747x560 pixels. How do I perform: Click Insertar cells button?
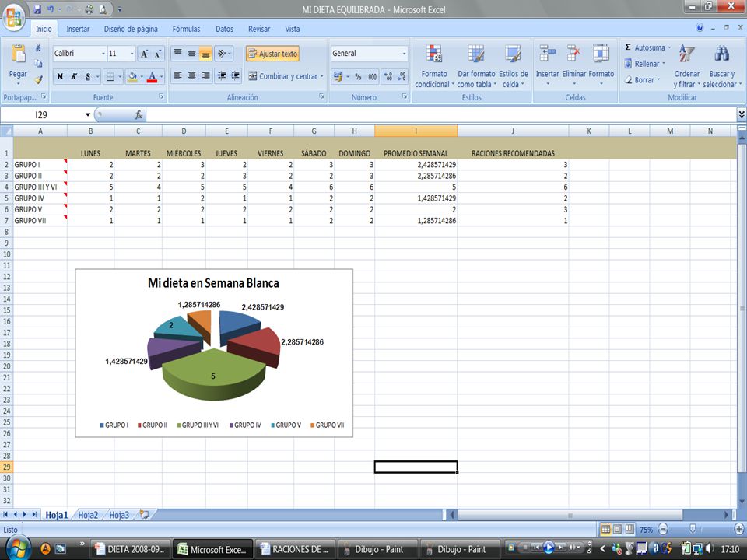[x=547, y=65]
